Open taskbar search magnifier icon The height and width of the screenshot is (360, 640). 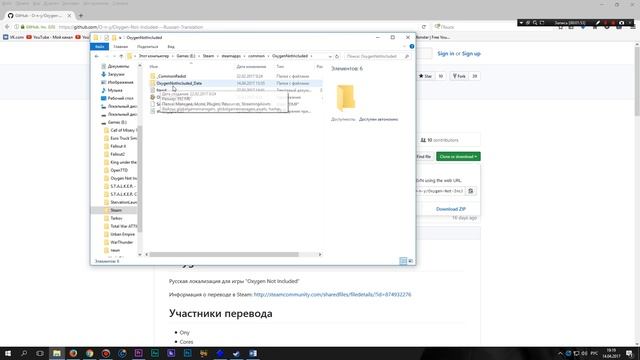(x=24, y=353)
